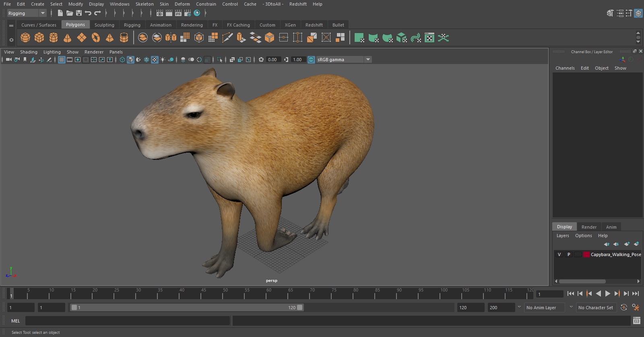Open the Skeleton menu

[x=144, y=4]
